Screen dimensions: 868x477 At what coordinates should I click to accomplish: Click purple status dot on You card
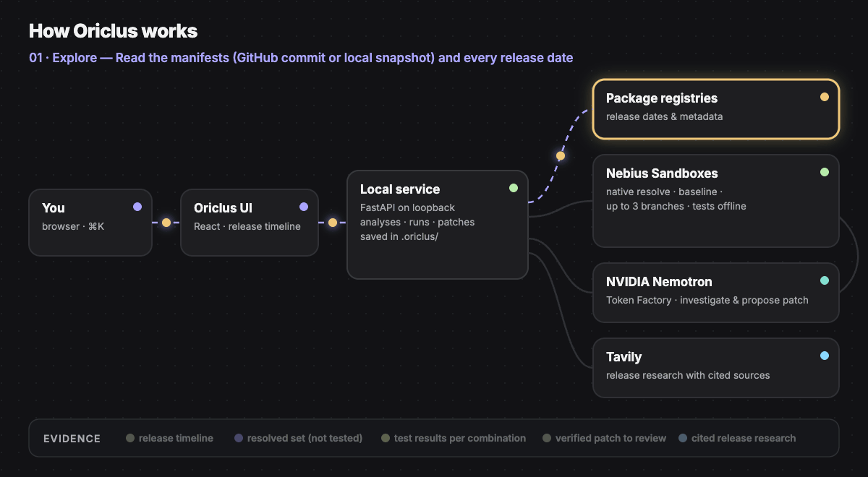pyautogui.click(x=137, y=207)
